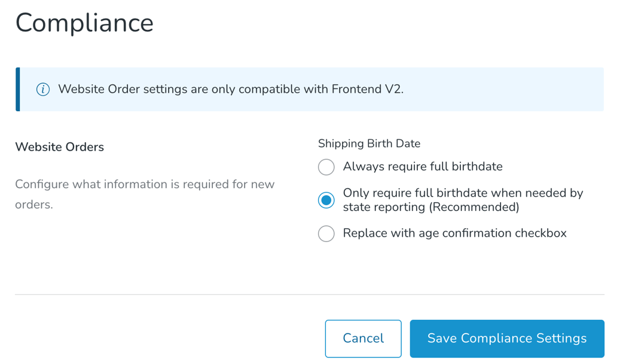The height and width of the screenshot is (364, 617).
Task: Click the Frontend V2 compatibility notice
Action: point(233,89)
